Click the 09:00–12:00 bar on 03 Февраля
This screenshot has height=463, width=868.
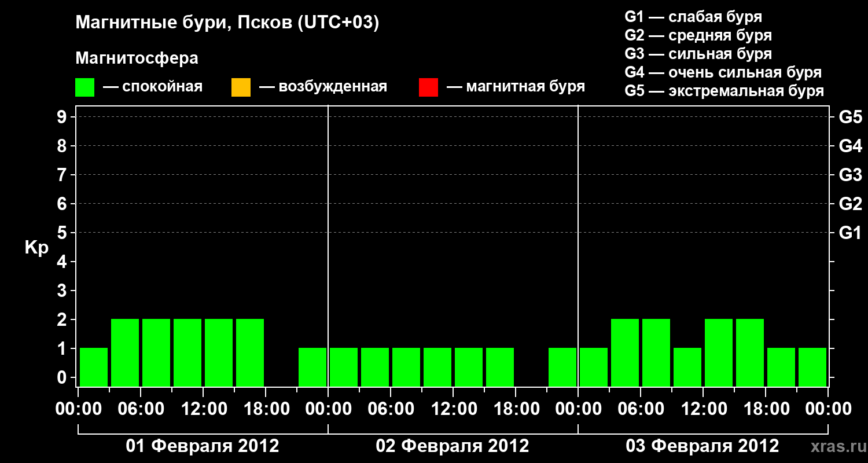[x=687, y=367]
